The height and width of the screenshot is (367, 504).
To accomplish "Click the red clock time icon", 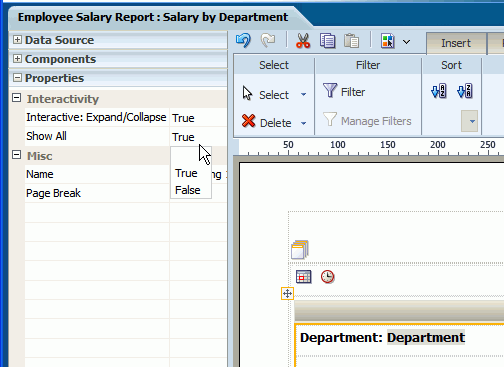I will (x=328, y=277).
